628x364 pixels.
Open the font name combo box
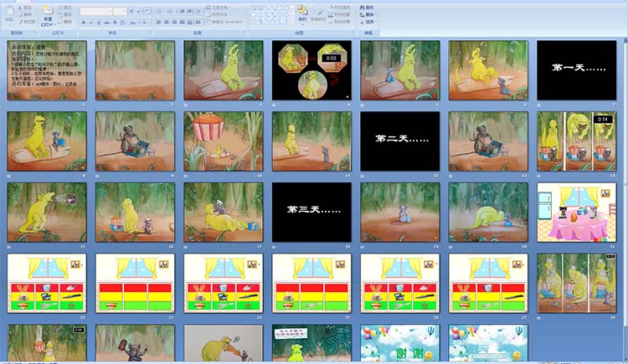pyautogui.click(x=96, y=11)
